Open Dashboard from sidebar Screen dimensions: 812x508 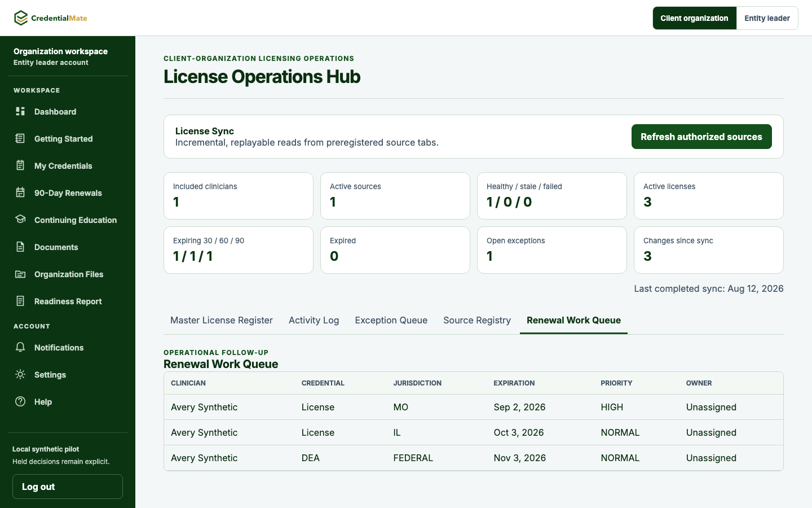(x=68, y=112)
